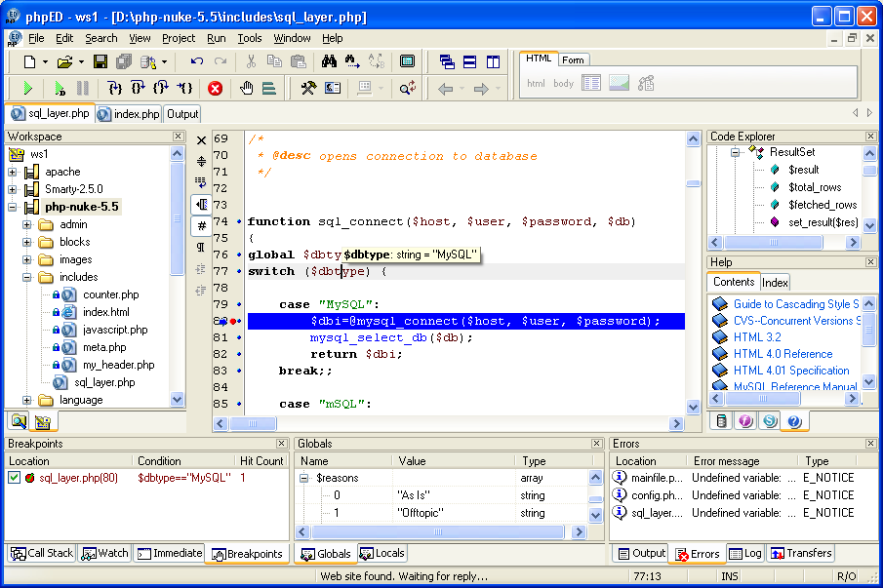Stop the debugger using the red X icon
This screenshot has height=588, width=883.
216,88
